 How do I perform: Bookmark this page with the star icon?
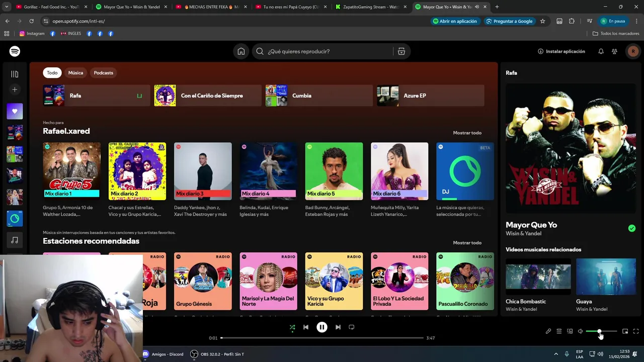[542, 21]
